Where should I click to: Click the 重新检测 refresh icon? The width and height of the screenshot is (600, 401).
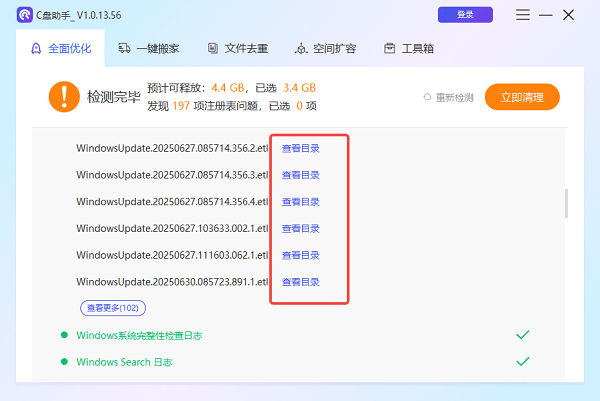[428, 98]
